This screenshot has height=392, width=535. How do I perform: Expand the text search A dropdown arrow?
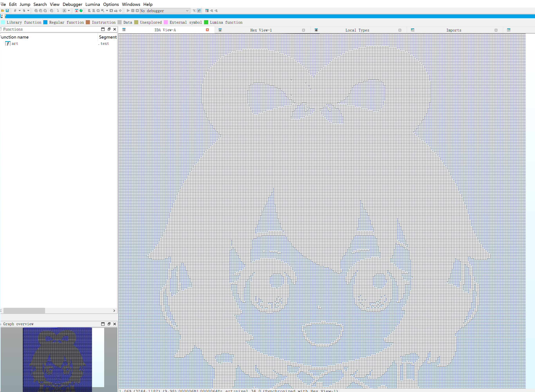click(x=69, y=11)
